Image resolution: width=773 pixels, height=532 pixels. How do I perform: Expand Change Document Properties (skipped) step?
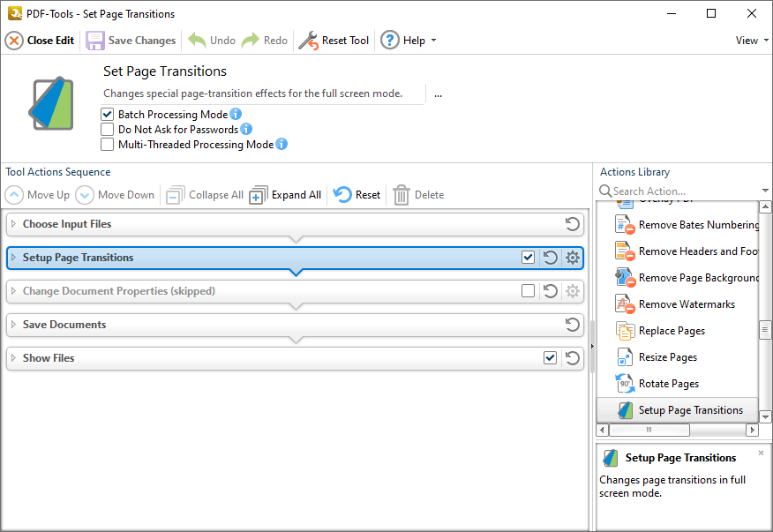click(x=14, y=291)
